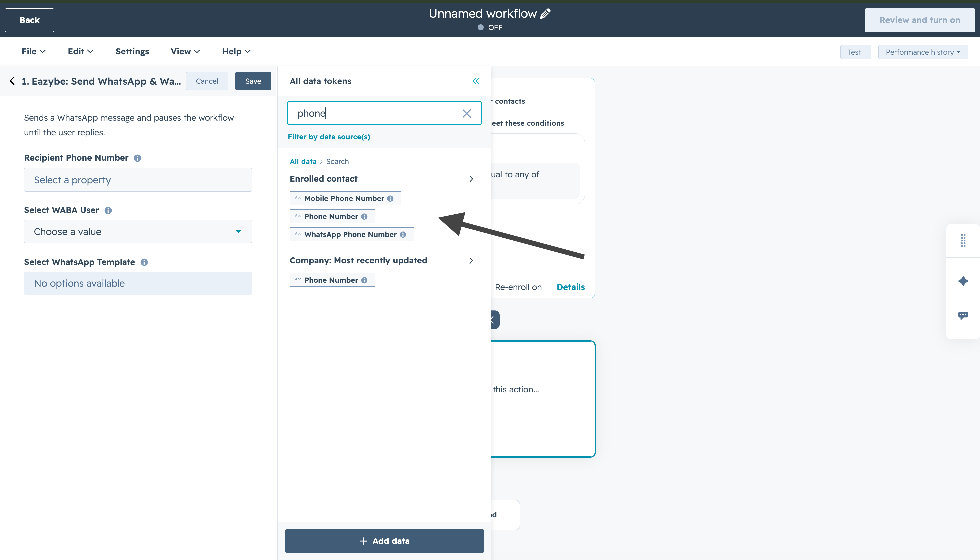980x560 pixels.
Task: Select enrolled contact Phone Number token
Action: [x=332, y=217]
